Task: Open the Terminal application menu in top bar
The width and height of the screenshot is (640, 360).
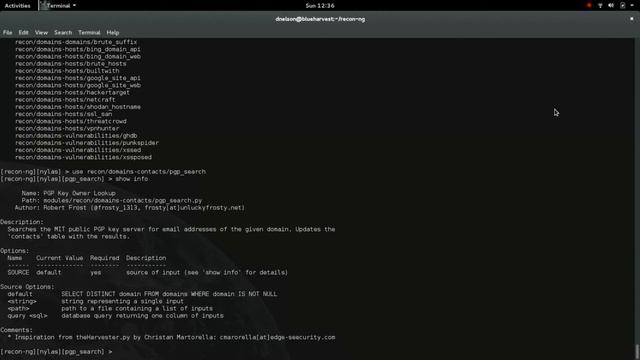Action: pyautogui.click(x=58, y=6)
